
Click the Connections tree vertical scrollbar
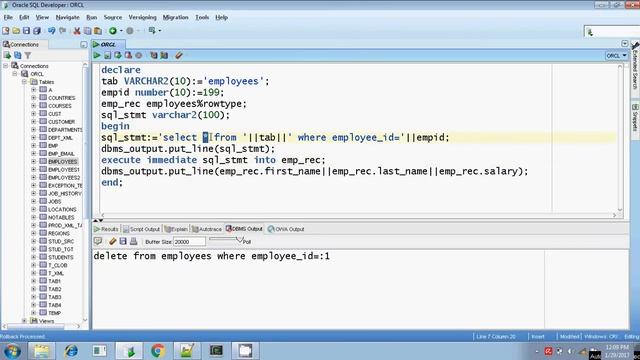click(85, 192)
